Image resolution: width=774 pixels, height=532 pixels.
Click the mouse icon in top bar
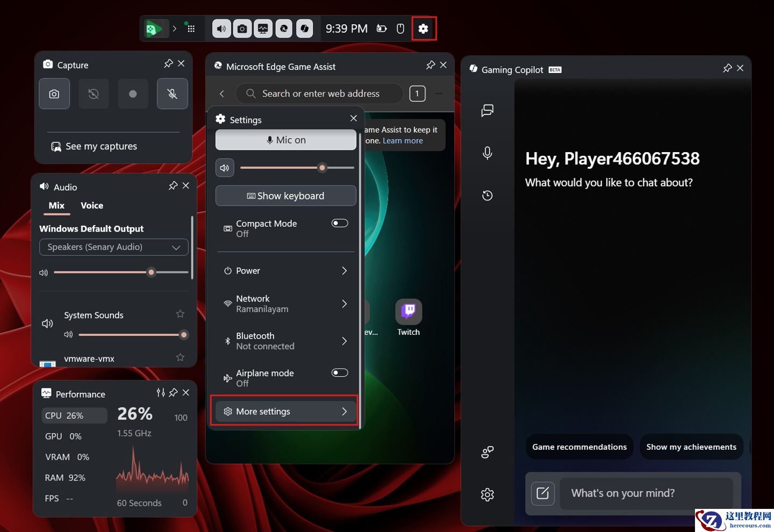400,28
